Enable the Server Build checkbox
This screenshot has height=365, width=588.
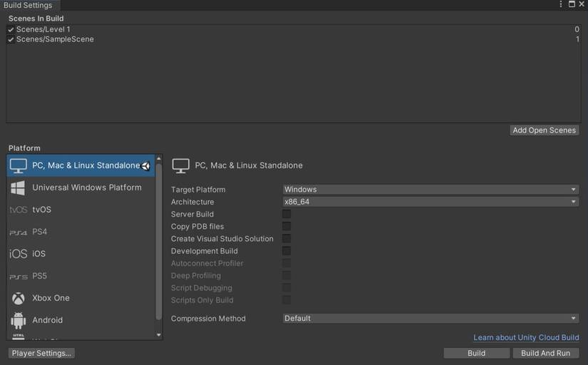pos(287,214)
